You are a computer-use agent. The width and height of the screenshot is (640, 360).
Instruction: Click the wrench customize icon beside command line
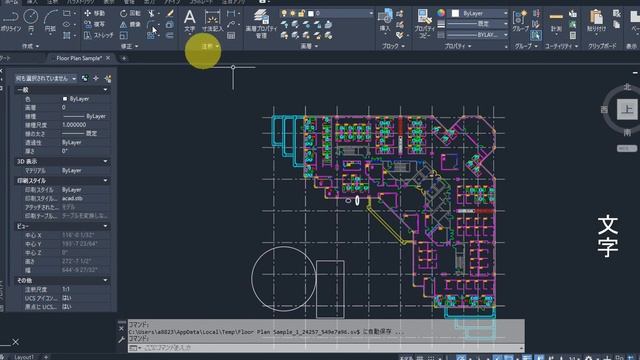(121, 340)
